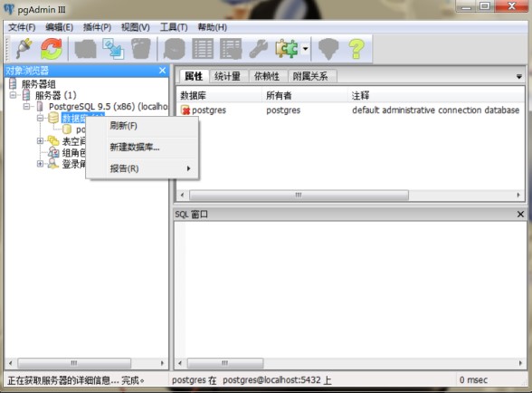Collapse the PostgreSQL 9.5 server node
Screen dimensions: 532x393
(x=26, y=107)
